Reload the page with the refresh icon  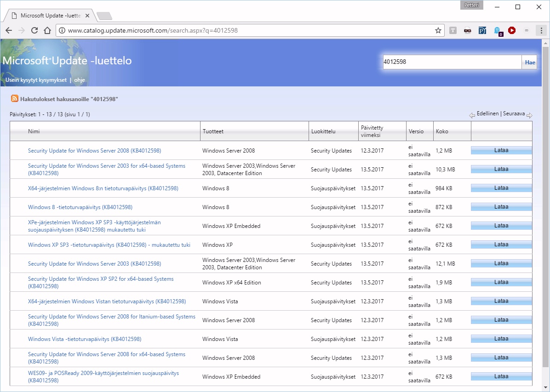tap(34, 30)
